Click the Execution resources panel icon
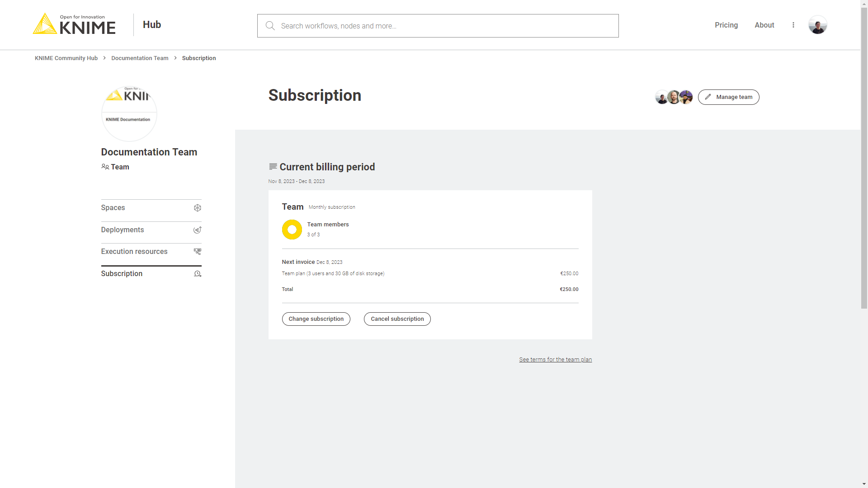868x488 pixels. point(197,251)
